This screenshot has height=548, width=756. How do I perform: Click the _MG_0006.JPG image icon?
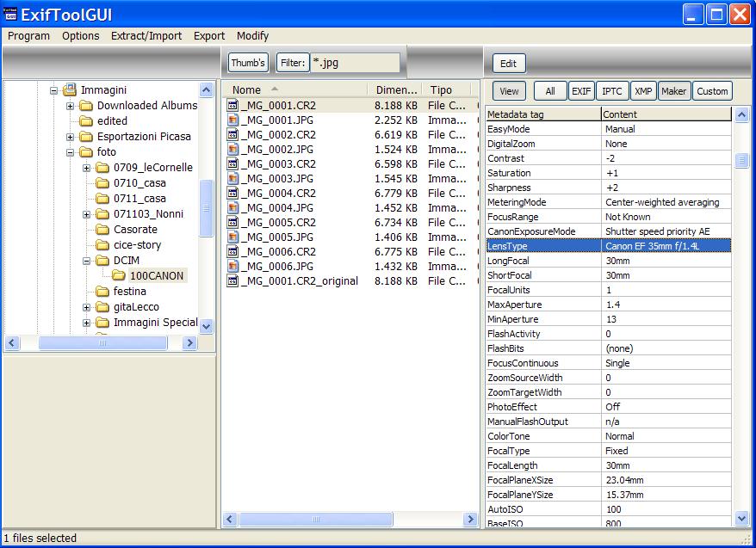point(231,266)
